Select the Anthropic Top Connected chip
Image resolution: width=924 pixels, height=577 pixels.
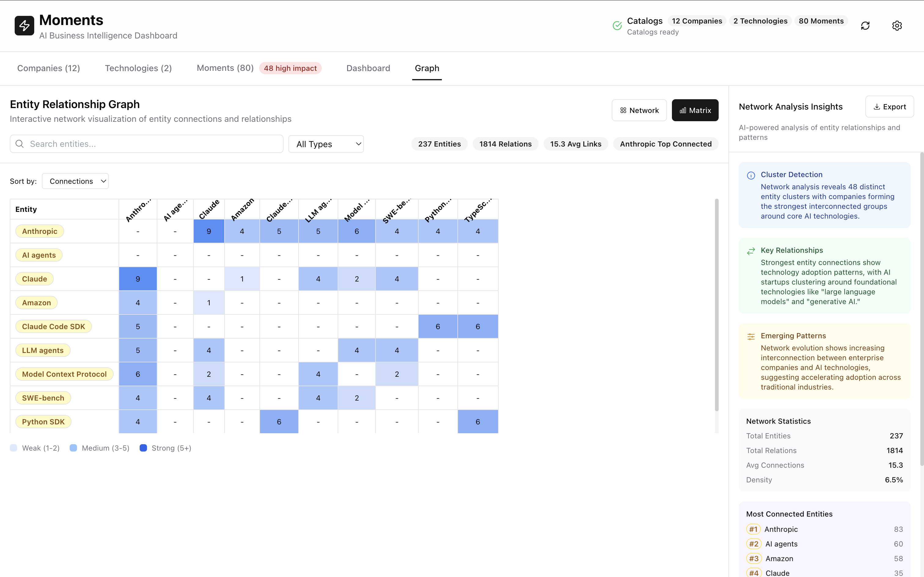[665, 144]
